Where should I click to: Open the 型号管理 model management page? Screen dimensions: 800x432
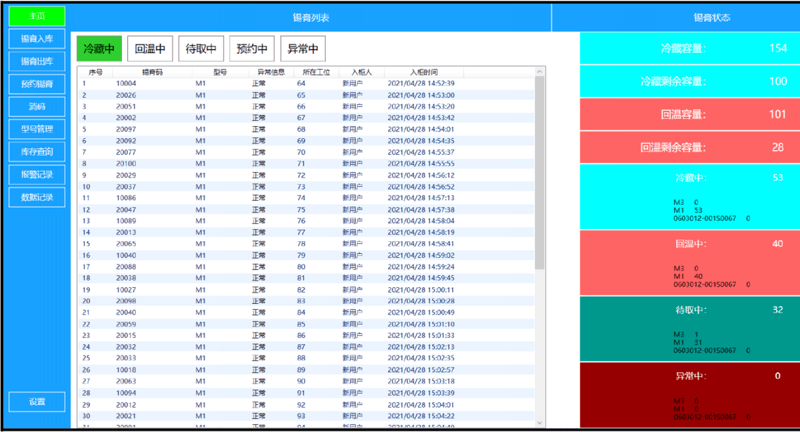tap(37, 129)
